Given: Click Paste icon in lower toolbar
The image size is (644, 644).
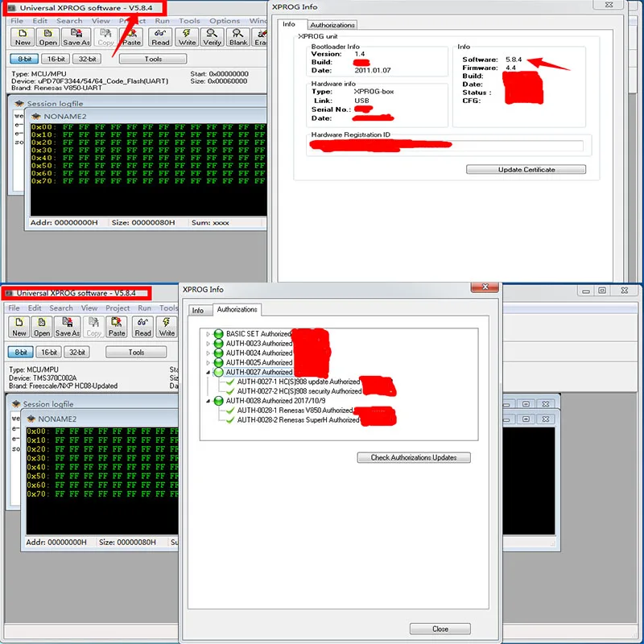Looking at the screenshot, I should click(x=117, y=327).
